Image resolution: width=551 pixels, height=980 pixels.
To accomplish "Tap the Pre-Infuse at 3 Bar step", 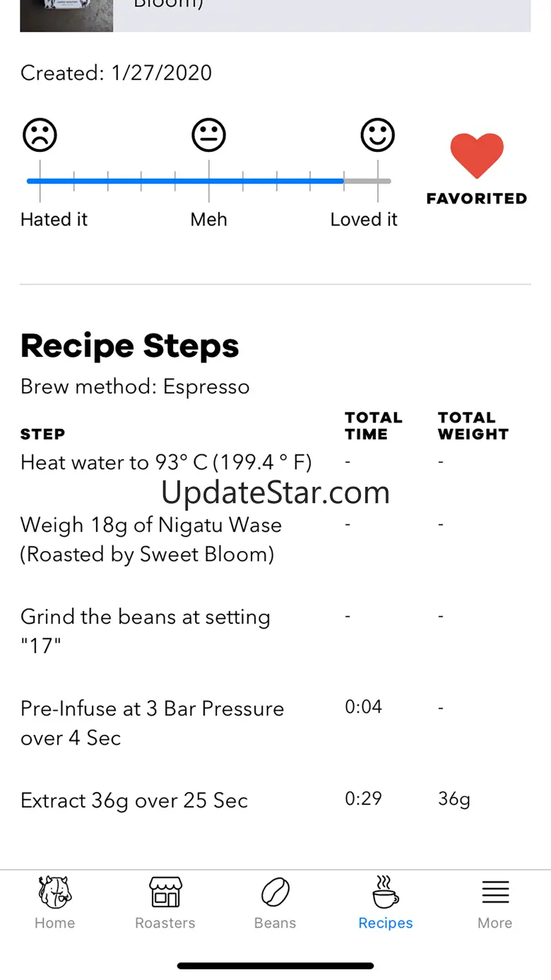I will pyautogui.click(x=152, y=723).
